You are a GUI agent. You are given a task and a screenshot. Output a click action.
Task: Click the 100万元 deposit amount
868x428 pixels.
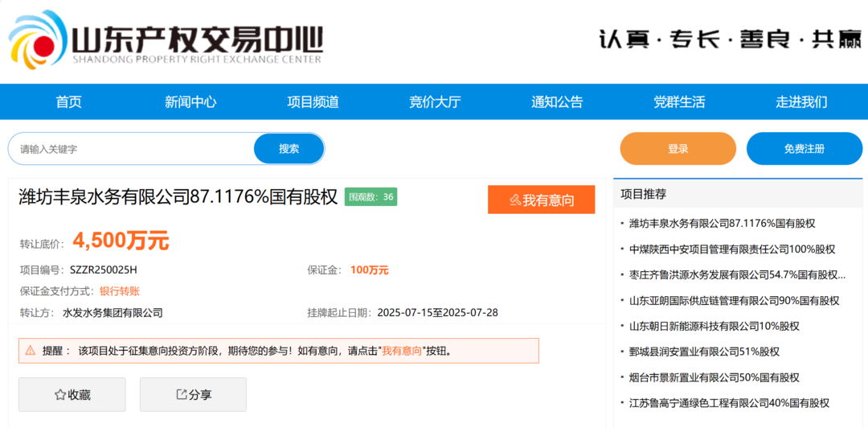point(369,270)
